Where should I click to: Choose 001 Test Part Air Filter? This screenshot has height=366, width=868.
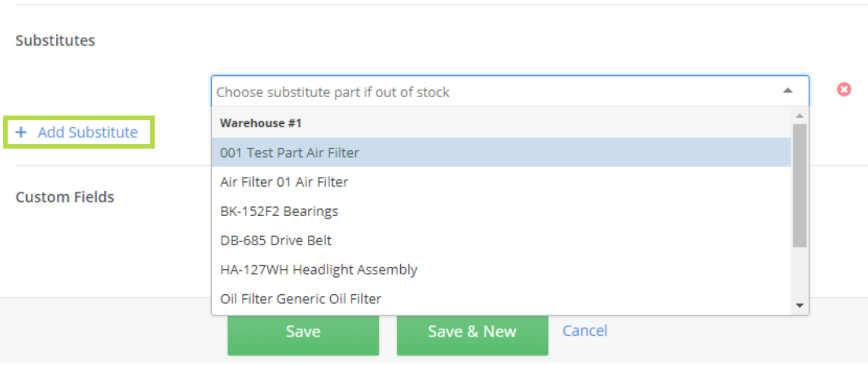click(290, 153)
